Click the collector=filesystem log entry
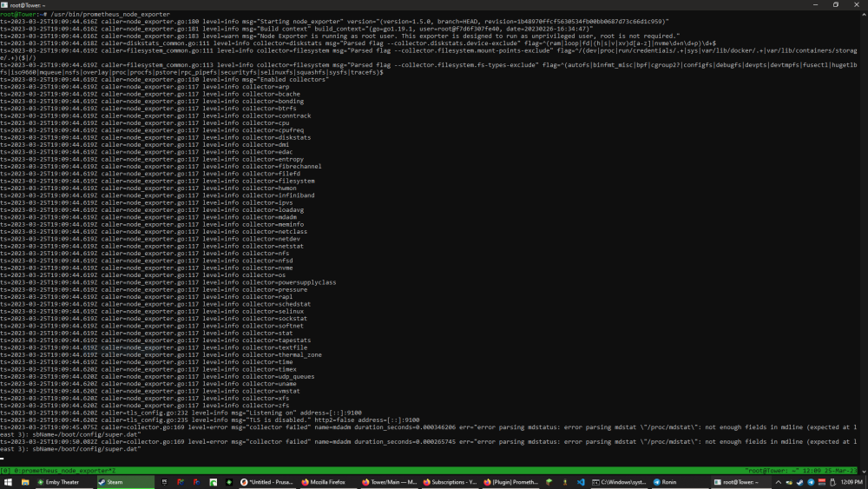This screenshot has width=868, height=489. [x=157, y=181]
